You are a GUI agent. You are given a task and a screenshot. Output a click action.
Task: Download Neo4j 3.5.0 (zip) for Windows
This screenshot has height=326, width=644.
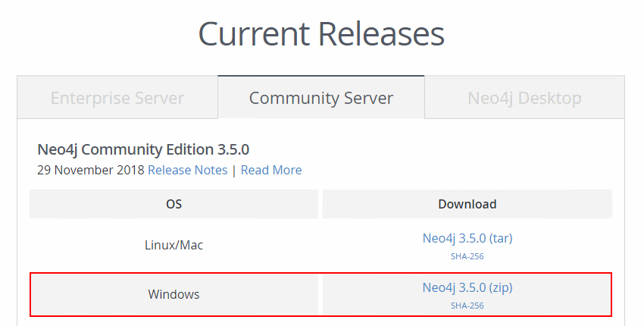467,287
